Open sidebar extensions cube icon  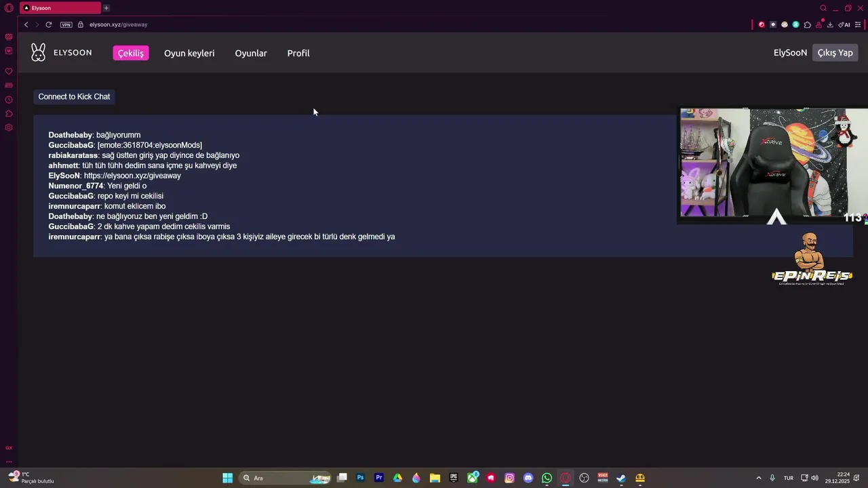(x=9, y=113)
